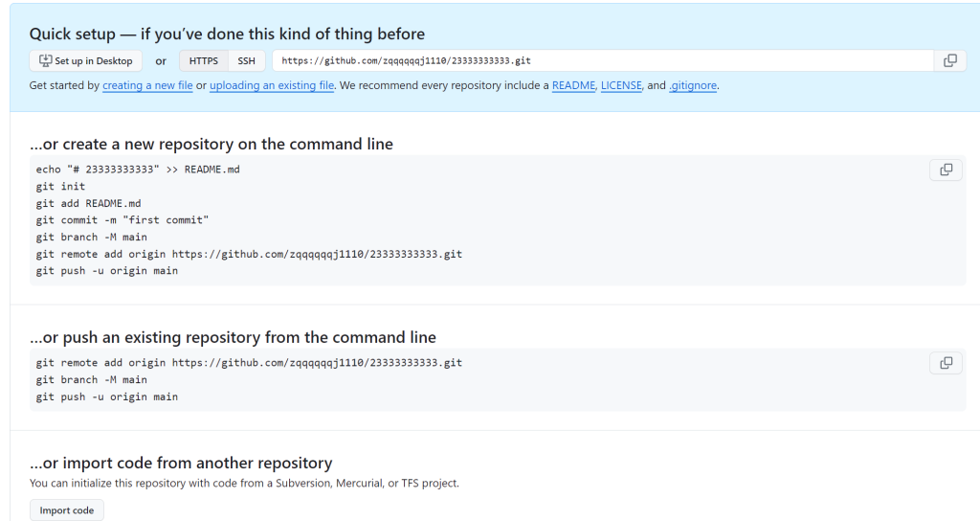This screenshot has width=980, height=521.
Task: Switch to the SSH protocol option
Action: [247, 60]
